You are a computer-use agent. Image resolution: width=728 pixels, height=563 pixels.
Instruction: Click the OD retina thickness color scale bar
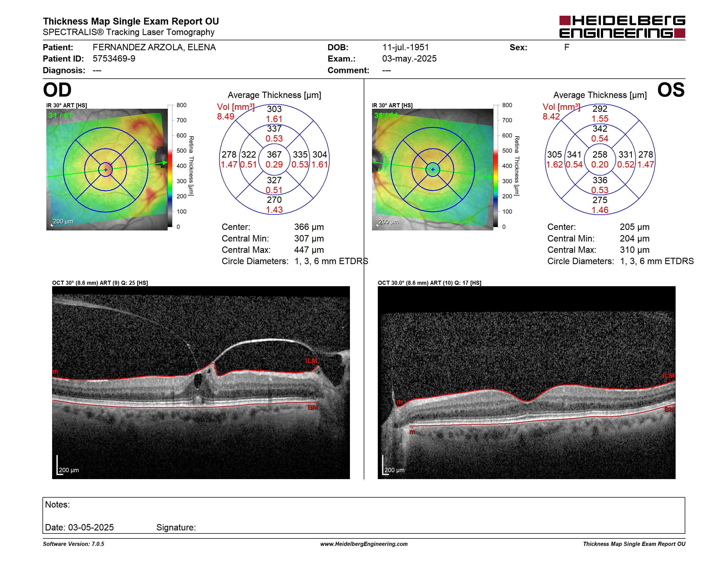pos(170,166)
